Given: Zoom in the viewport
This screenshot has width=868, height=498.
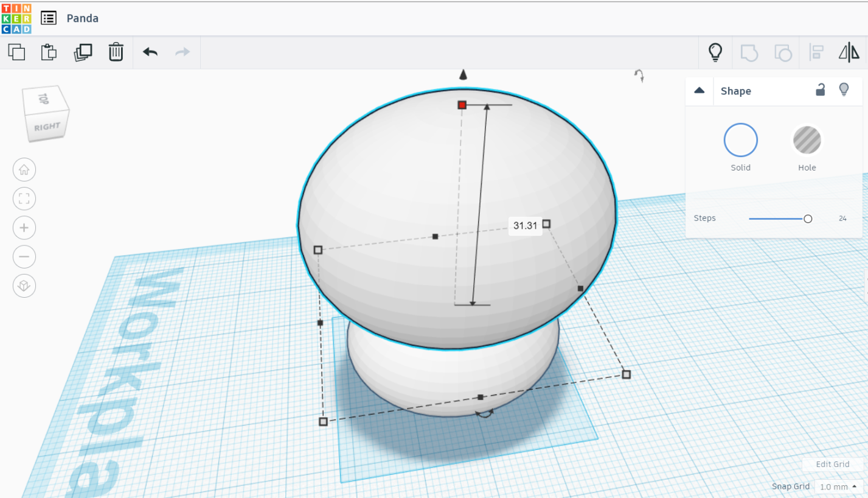Looking at the screenshot, I should tap(24, 228).
